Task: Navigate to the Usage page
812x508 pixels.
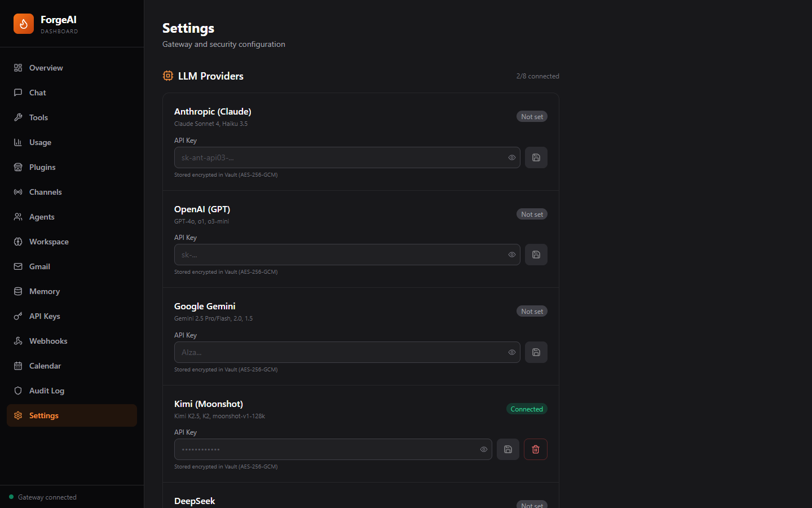Action: (40, 142)
